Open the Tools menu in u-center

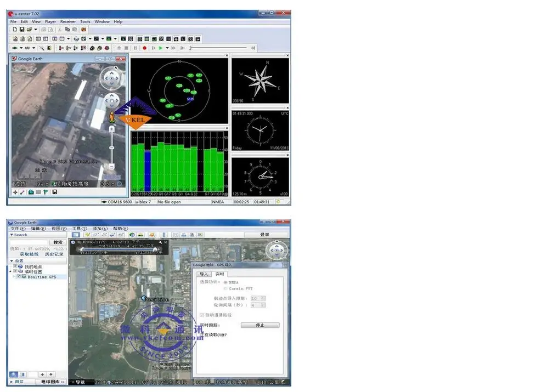click(85, 21)
